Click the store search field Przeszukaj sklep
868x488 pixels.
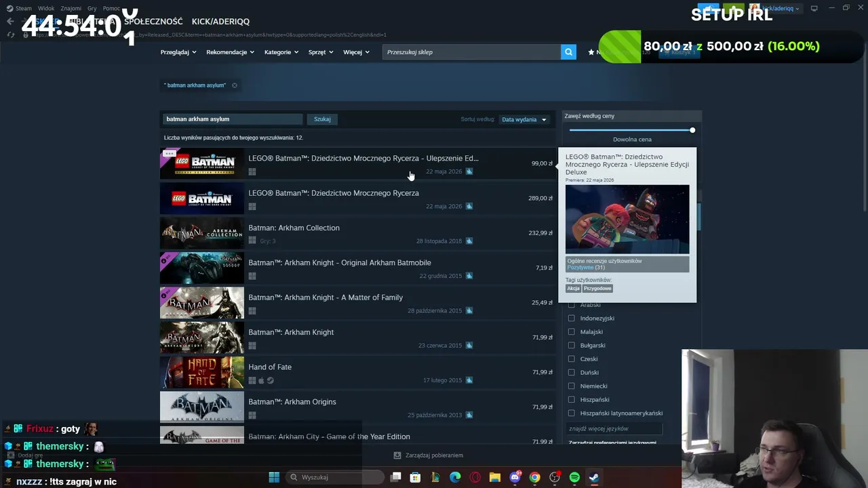tap(472, 52)
